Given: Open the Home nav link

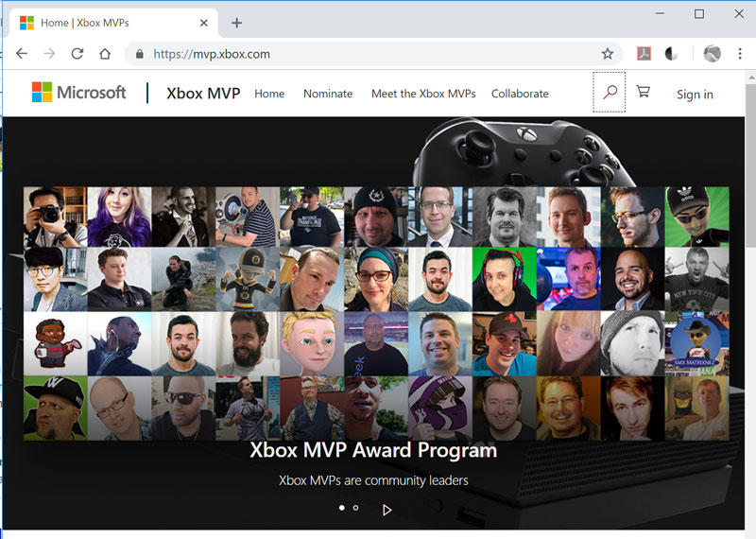Looking at the screenshot, I should [269, 94].
